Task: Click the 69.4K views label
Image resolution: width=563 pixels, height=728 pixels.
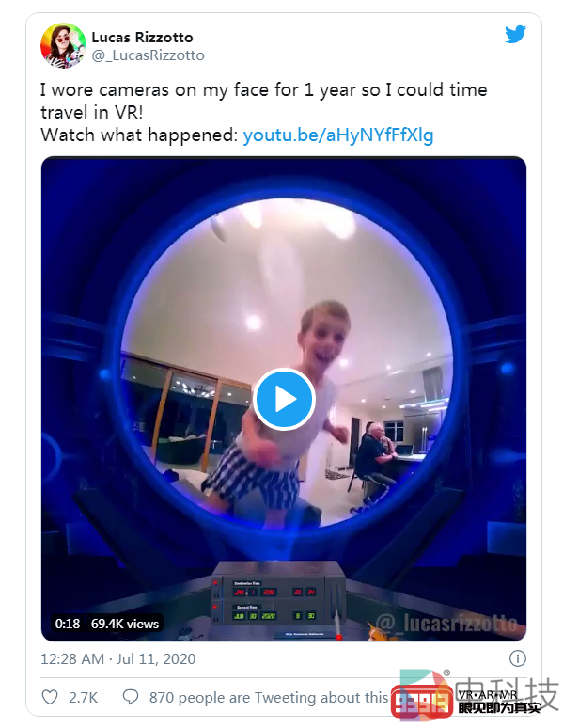Action: tap(125, 624)
